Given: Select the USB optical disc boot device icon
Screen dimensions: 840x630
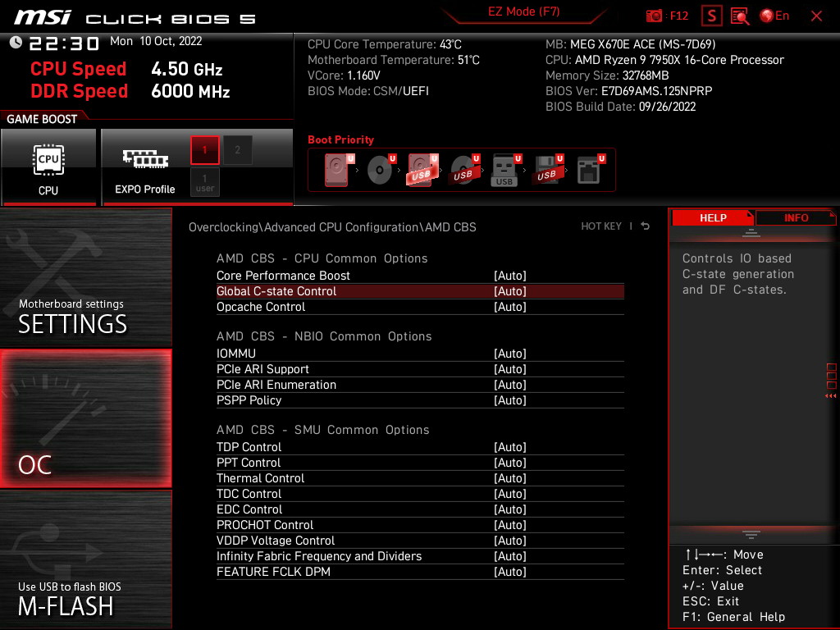Looking at the screenshot, I should pyautogui.click(x=464, y=170).
